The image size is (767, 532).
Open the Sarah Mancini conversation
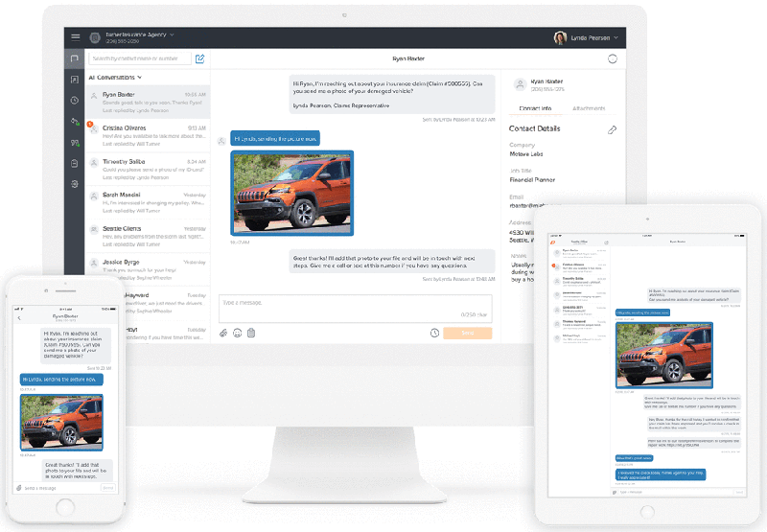(x=148, y=202)
